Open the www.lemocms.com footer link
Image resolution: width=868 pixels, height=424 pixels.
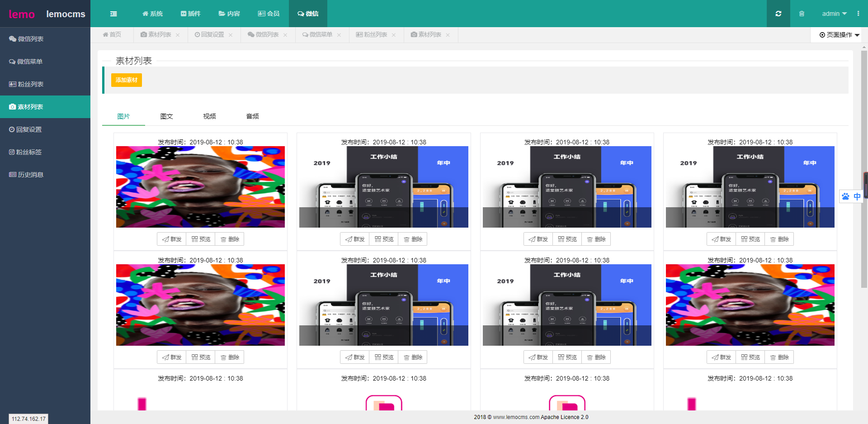[x=515, y=417]
